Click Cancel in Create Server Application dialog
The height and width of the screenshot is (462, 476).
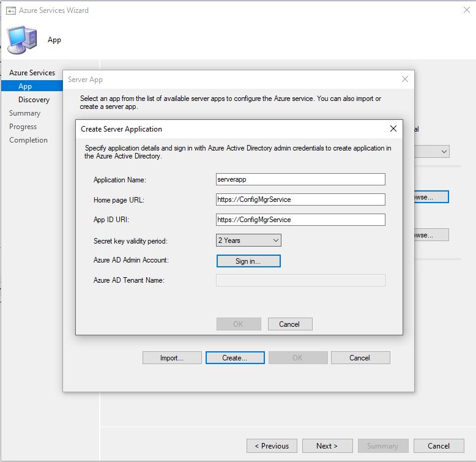pyautogui.click(x=290, y=324)
